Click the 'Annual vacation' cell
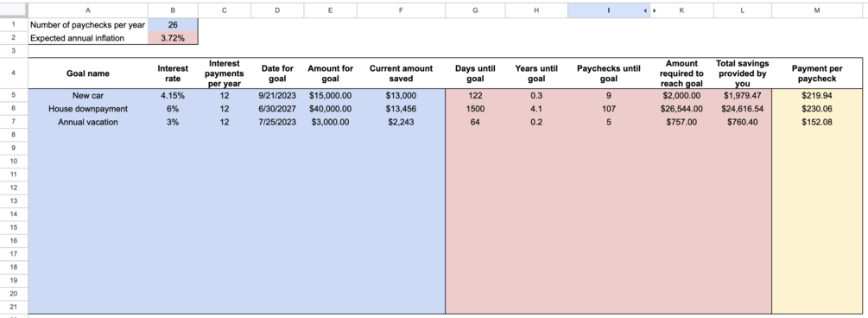Image resolution: width=868 pixels, height=318 pixels. click(x=88, y=122)
